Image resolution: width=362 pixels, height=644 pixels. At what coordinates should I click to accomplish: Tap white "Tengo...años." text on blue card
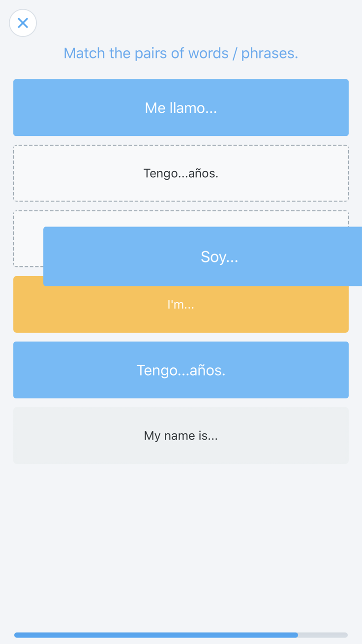[181, 370]
